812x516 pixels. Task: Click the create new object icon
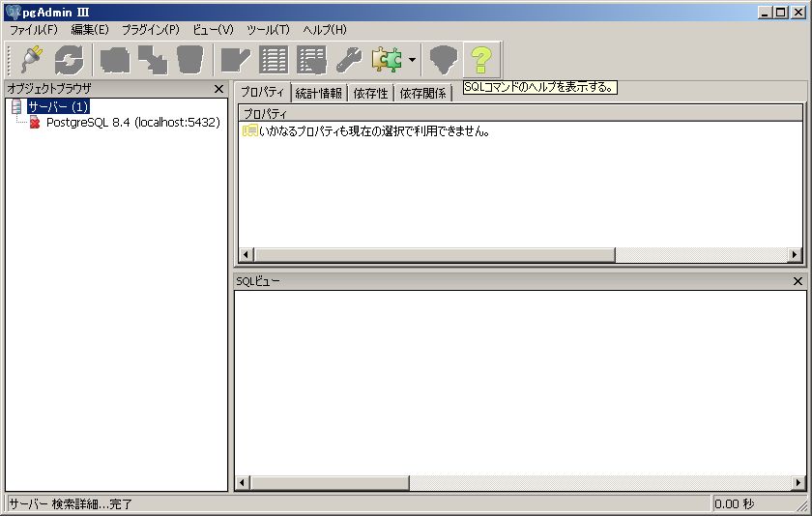click(153, 60)
